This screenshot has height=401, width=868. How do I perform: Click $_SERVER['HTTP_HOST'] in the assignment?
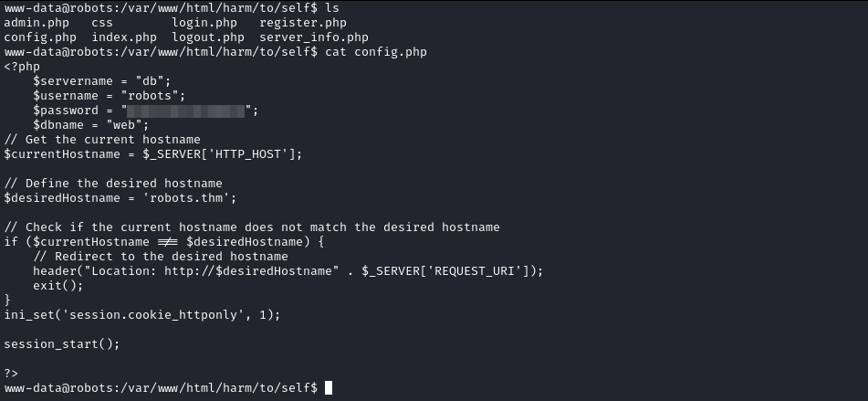tap(219, 154)
